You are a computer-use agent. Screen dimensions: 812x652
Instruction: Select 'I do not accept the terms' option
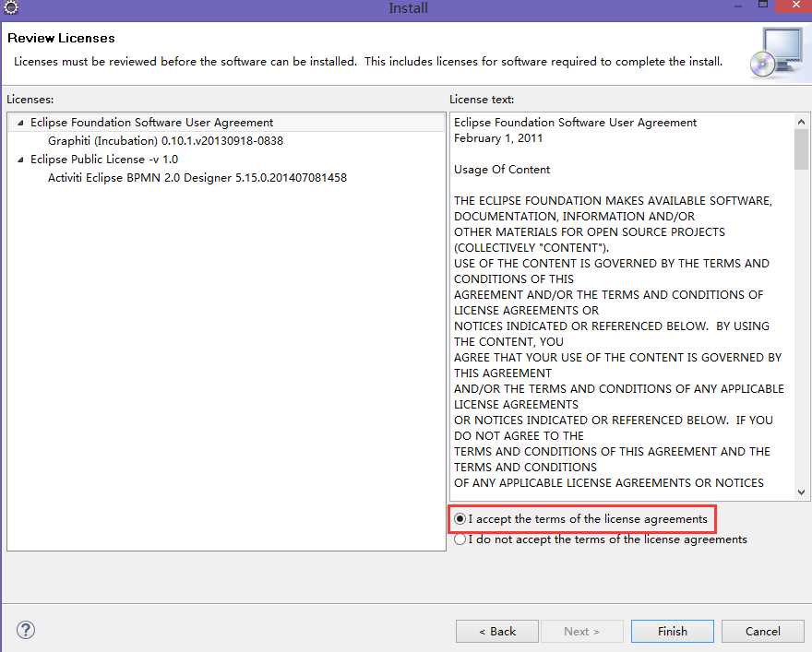pyautogui.click(x=460, y=539)
